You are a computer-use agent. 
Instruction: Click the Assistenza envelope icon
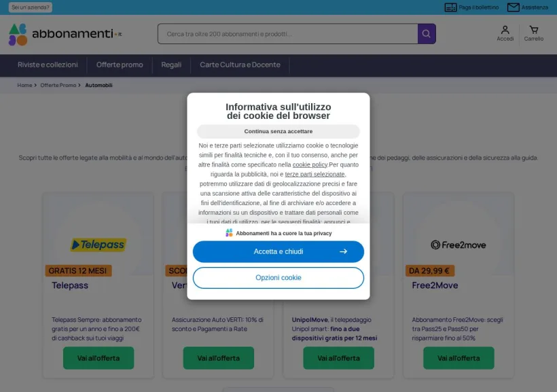click(513, 7)
